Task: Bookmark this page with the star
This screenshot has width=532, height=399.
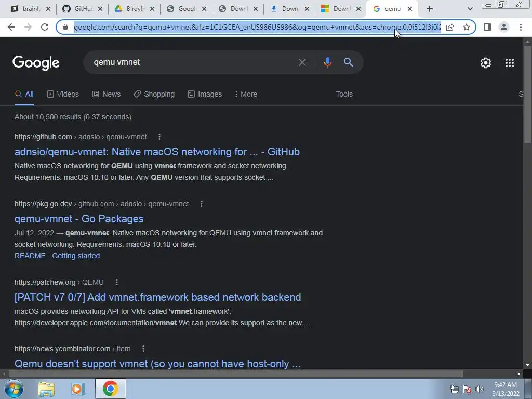Action: 467,27
